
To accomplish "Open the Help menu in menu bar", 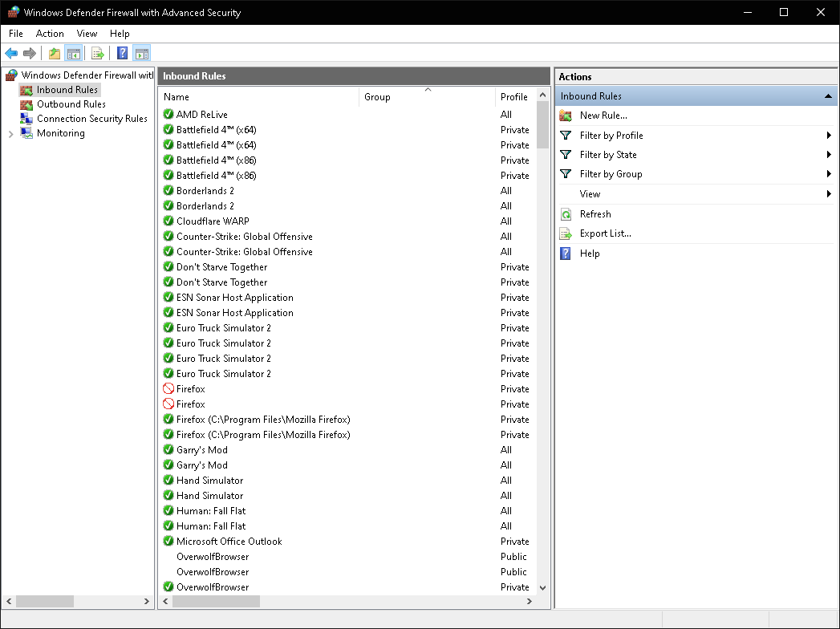I will [120, 33].
